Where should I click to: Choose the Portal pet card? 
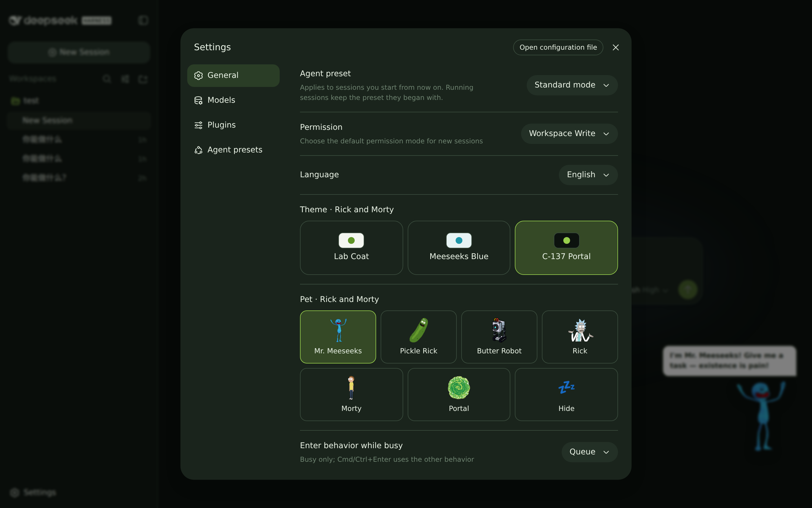click(x=459, y=395)
